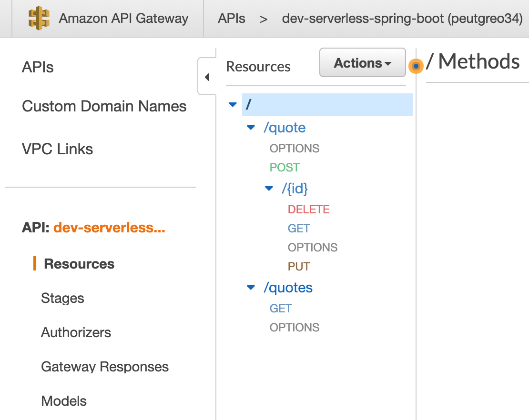Collapse the root / resource tree
The width and height of the screenshot is (529, 420).
233,105
